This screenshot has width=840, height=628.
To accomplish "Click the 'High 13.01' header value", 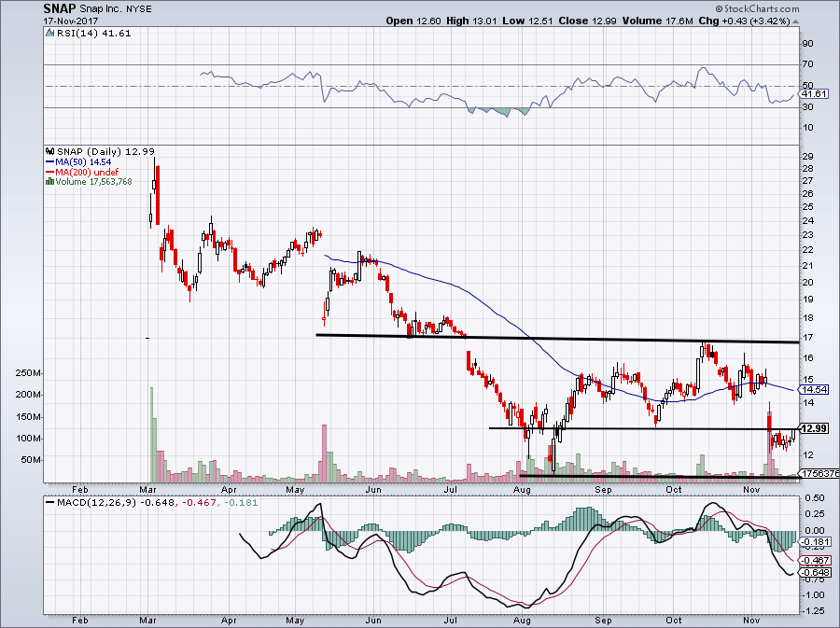I will point(471,21).
